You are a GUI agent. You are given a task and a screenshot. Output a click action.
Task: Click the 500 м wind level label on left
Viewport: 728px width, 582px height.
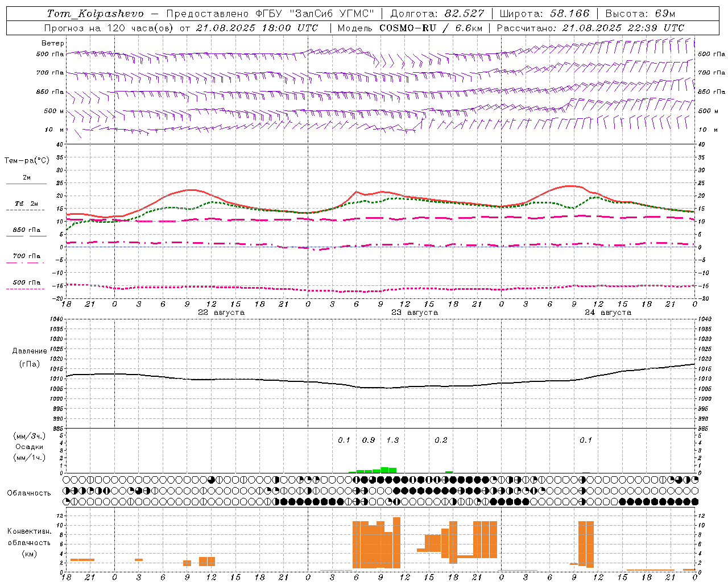point(54,111)
